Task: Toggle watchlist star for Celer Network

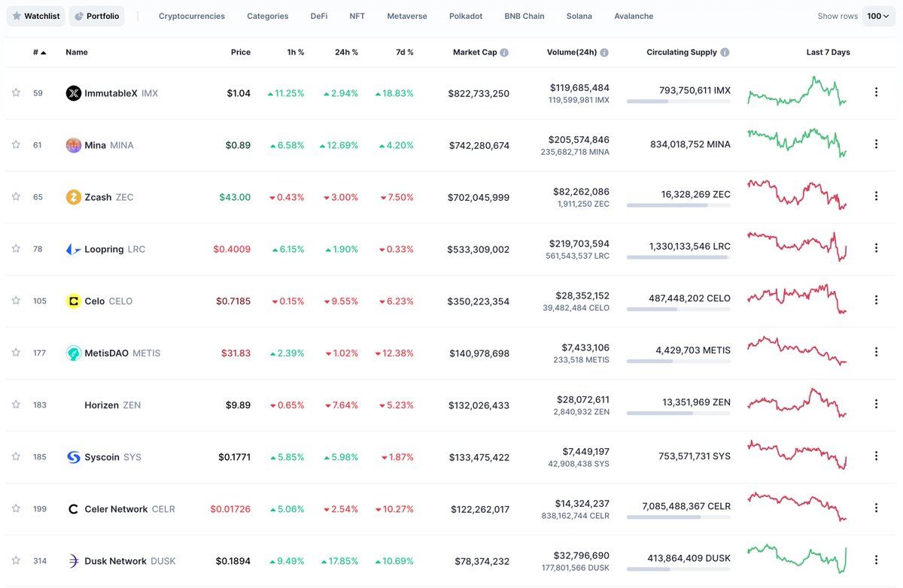Action: (16, 508)
